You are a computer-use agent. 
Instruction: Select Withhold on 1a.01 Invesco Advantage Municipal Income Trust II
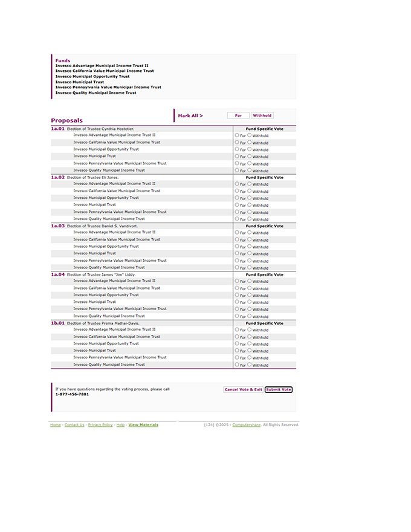(x=249, y=135)
